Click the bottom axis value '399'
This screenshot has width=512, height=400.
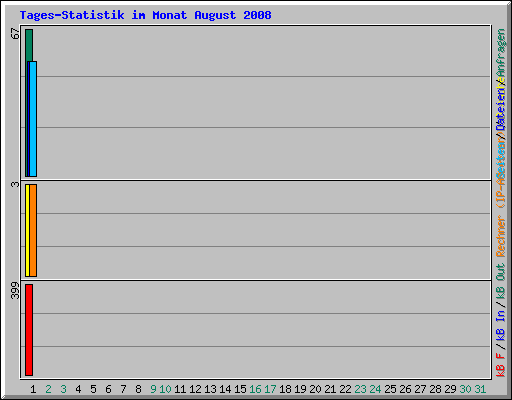click(x=15, y=290)
